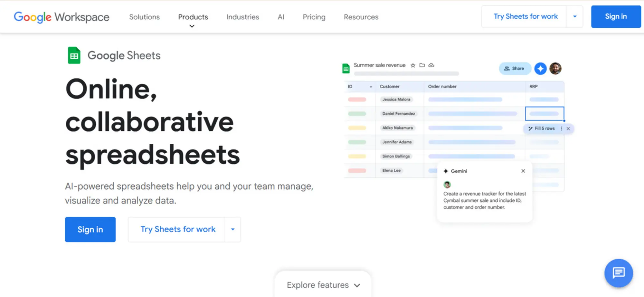
Task: Click the Jennifer Adams cell
Action: pos(397,142)
